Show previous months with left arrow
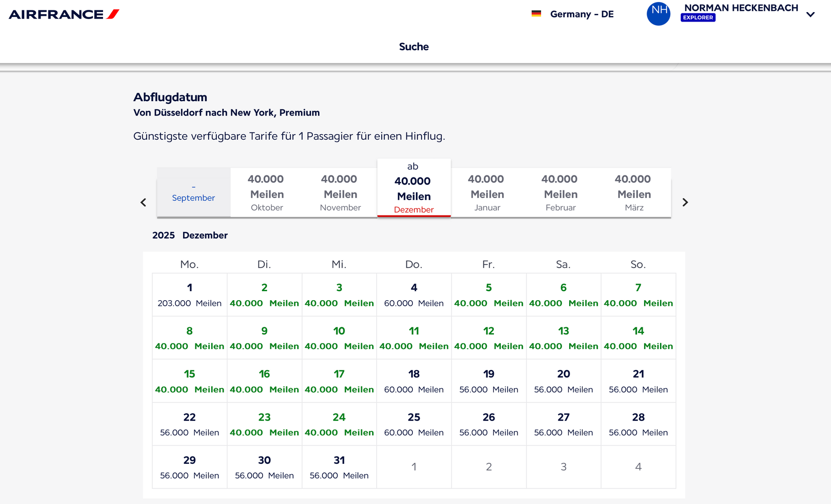 click(143, 202)
